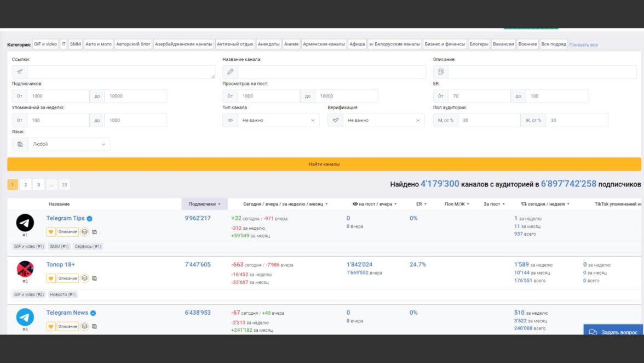The image size is (644, 363).
Task: Click the Описание text input field
Action: coord(544,72)
